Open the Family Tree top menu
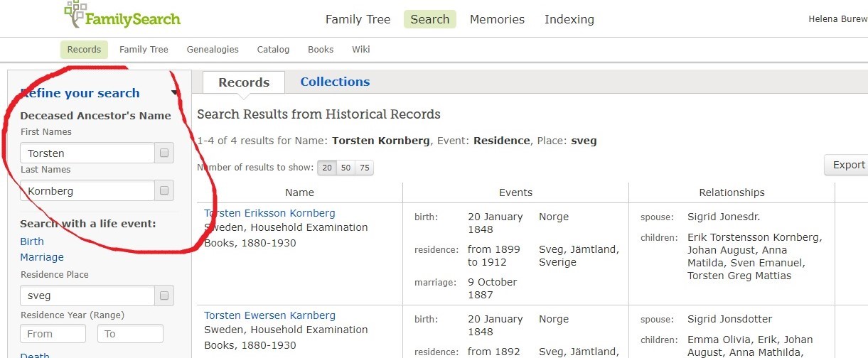868x358 pixels. [x=358, y=19]
